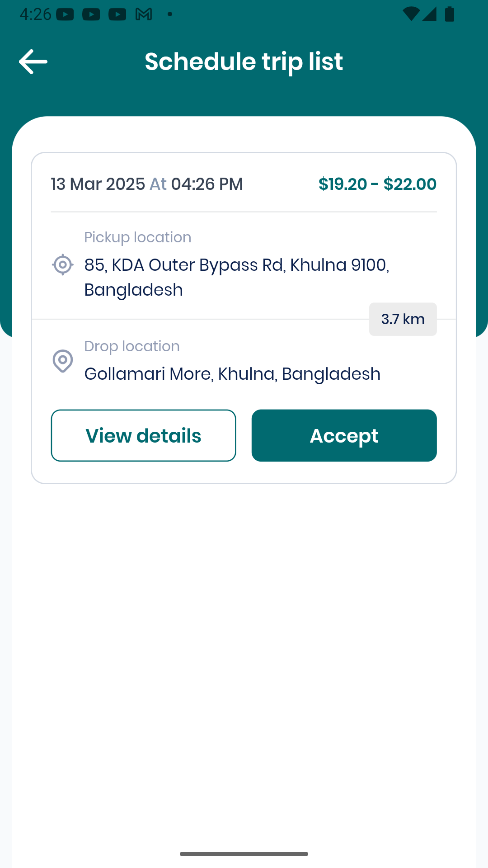Tap the 13 Mar 2025 trip date
This screenshot has height=868, width=488.
coord(98,184)
